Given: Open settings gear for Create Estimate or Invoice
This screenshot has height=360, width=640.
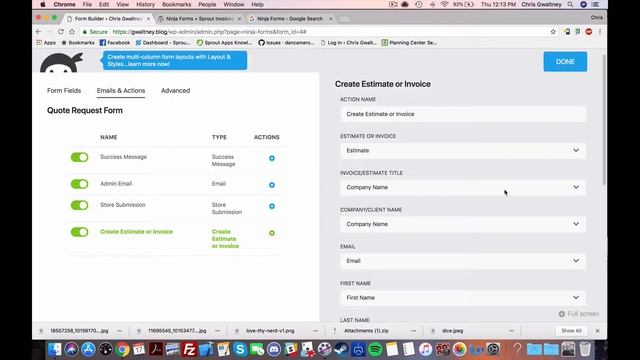Looking at the screenshot, I should coord(272,233).
